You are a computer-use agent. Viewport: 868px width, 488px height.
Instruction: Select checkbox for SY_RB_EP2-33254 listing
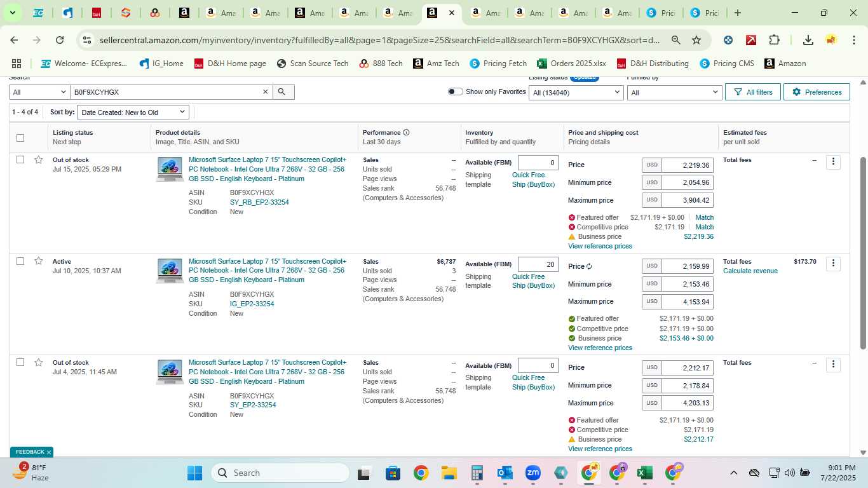[x=20, y=159]
